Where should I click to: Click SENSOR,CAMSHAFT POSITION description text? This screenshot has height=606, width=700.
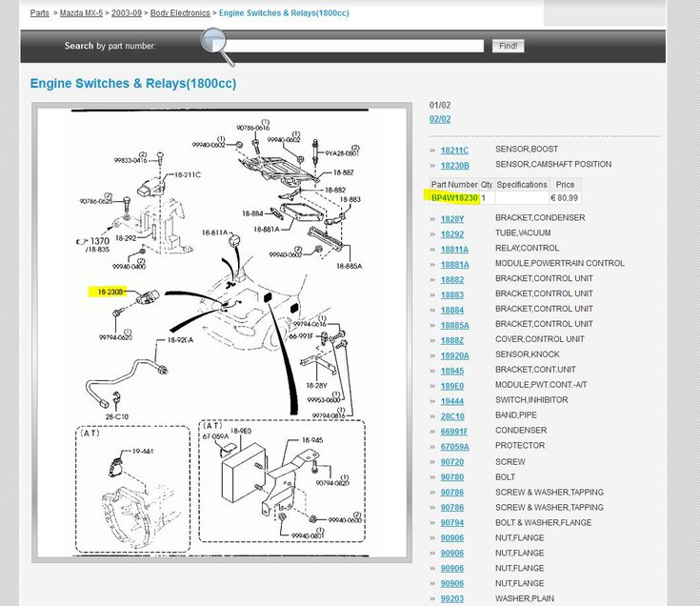[553, 164]
